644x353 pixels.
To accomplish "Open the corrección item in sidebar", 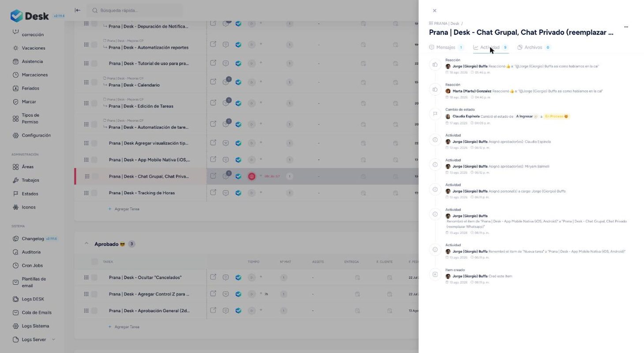I will [33, 34].
